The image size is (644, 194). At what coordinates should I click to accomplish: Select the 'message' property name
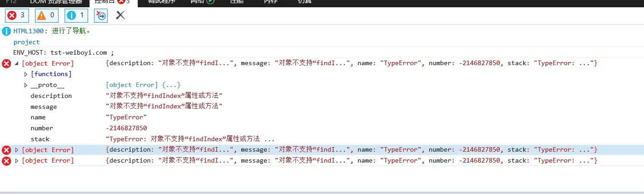click(44, 107)
